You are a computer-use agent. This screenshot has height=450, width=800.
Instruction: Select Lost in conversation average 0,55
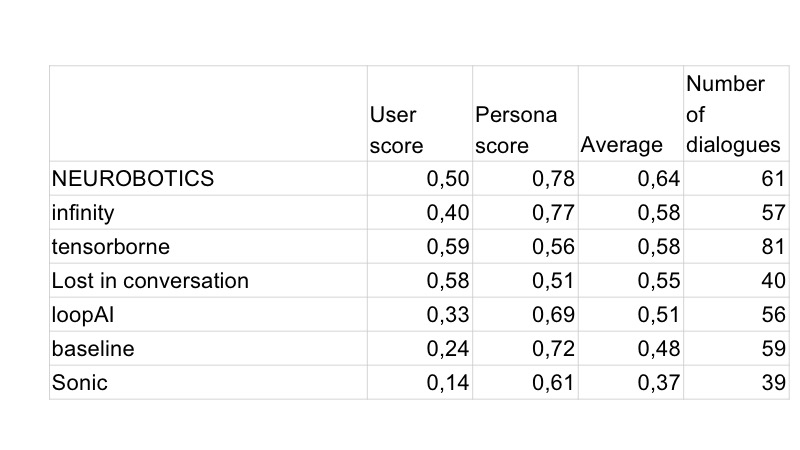[x=658, y=281]
